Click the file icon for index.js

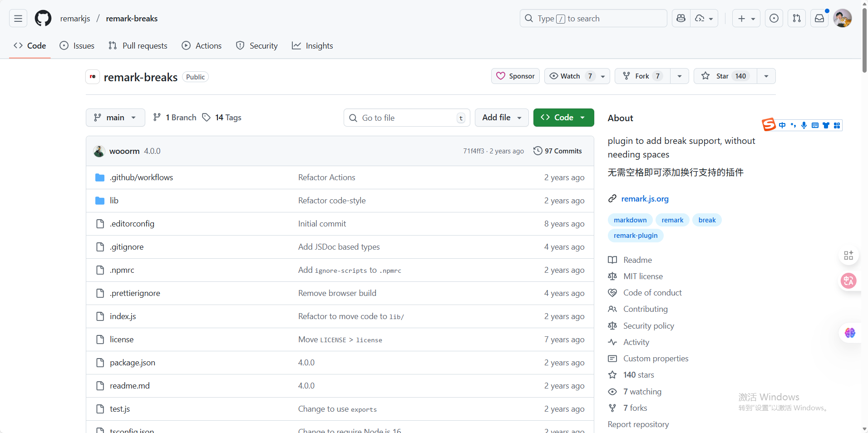[x=100, y=316]
